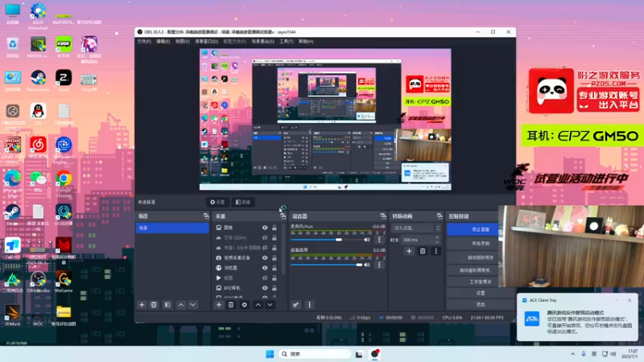Screen dimensions: 644x362
Task: Show hidden icons in system tray
Action: tap(572, 354)
